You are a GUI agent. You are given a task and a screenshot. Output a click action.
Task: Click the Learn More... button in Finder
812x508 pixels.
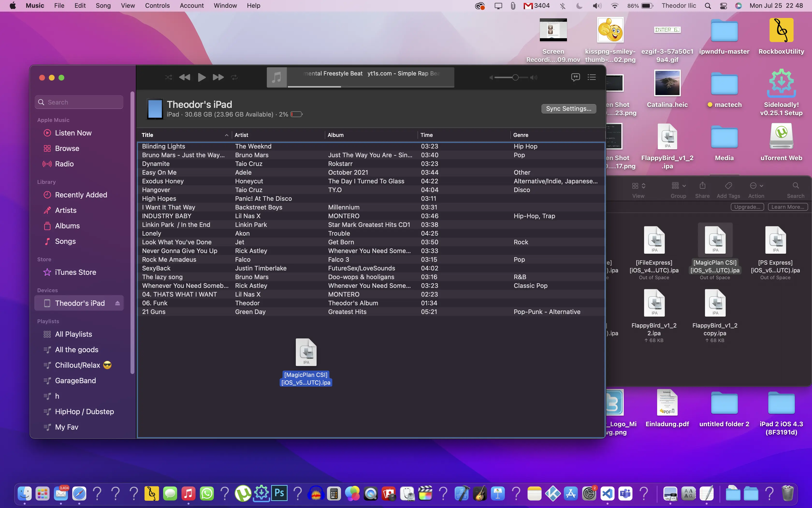(x=788, y=207)
